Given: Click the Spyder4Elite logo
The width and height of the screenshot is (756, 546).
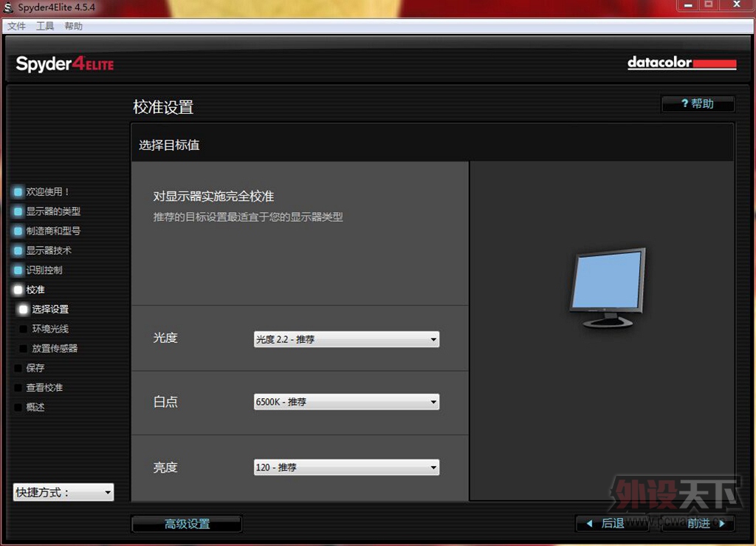Looking at the screenshot, I should 65,64.
